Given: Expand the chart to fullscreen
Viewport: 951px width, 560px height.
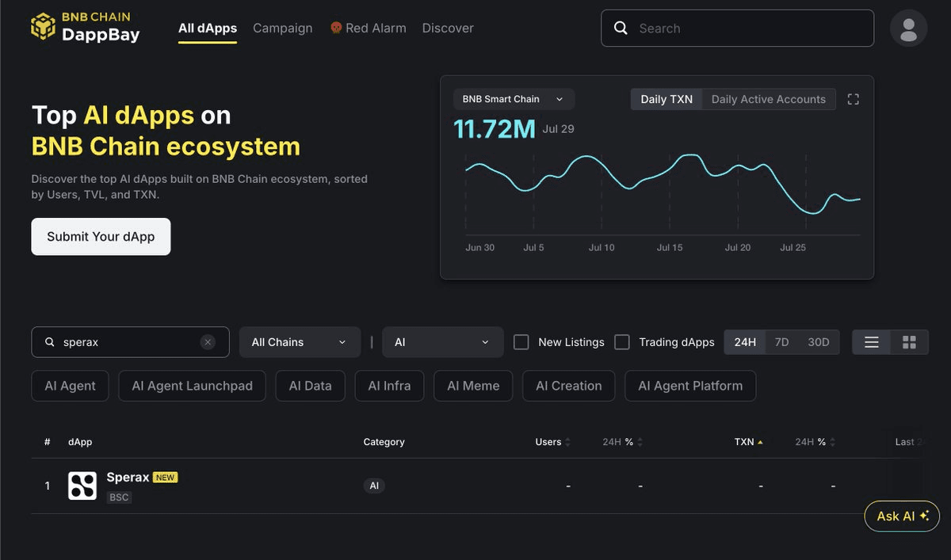Looking at the screenshot, I should point(854,99).
